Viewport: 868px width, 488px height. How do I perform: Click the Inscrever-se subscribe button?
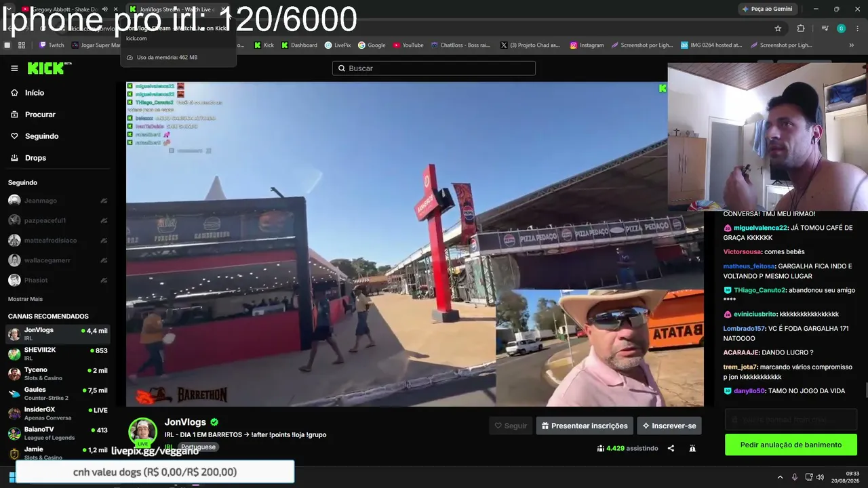669,426
